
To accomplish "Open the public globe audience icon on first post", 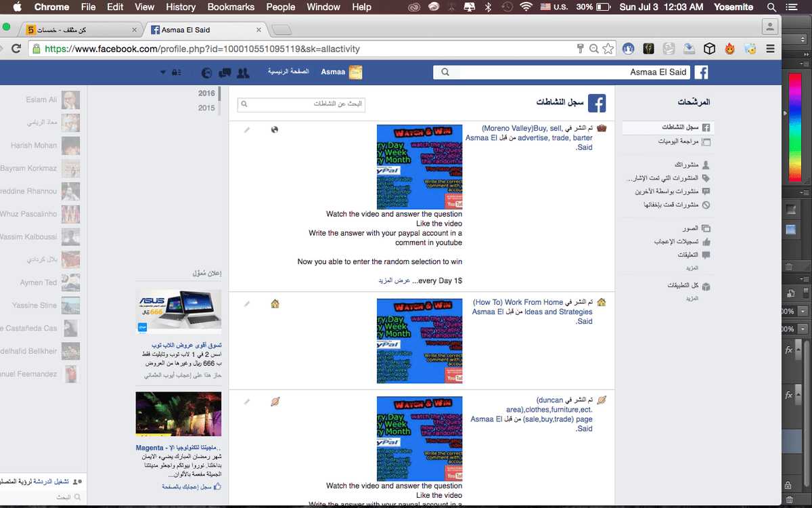I will 275,129.
